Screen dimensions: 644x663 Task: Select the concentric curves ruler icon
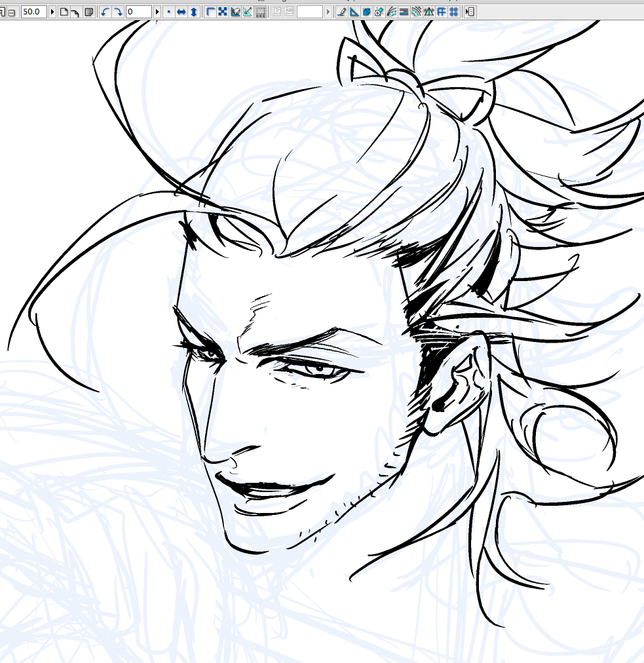coord(417,12)
